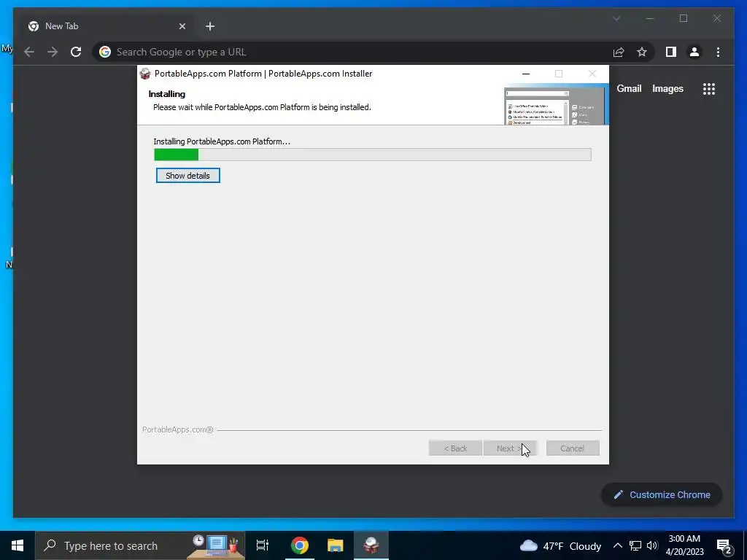
Task: Click Customize Chrome button
Action: click(662, 495)
